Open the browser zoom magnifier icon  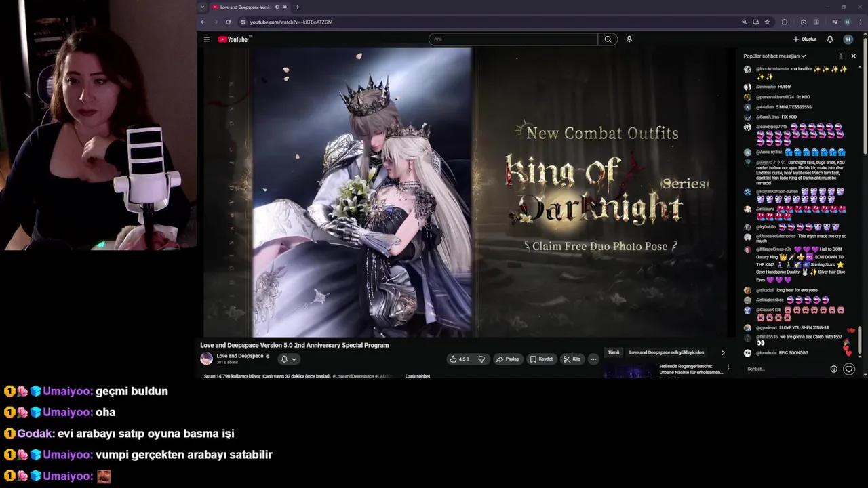click(745, 22)
